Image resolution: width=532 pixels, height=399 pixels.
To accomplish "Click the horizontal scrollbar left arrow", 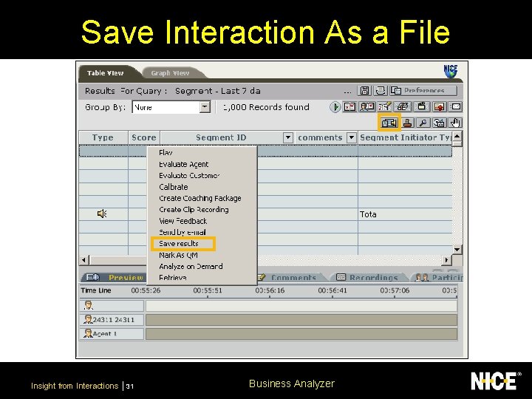I will pos(83,260).
